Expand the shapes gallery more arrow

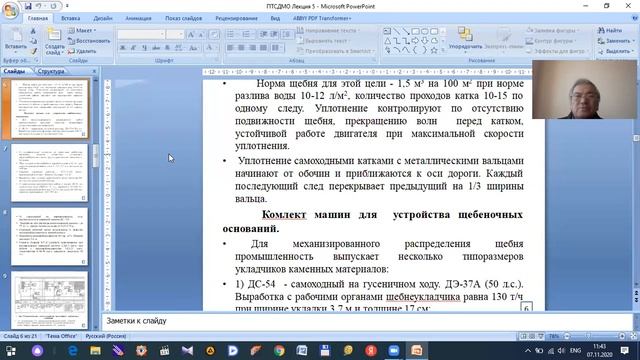tap(443, 51)
